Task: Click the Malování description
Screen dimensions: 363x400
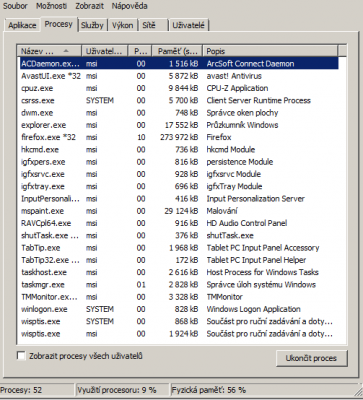Action: click(x=222, y=211)
